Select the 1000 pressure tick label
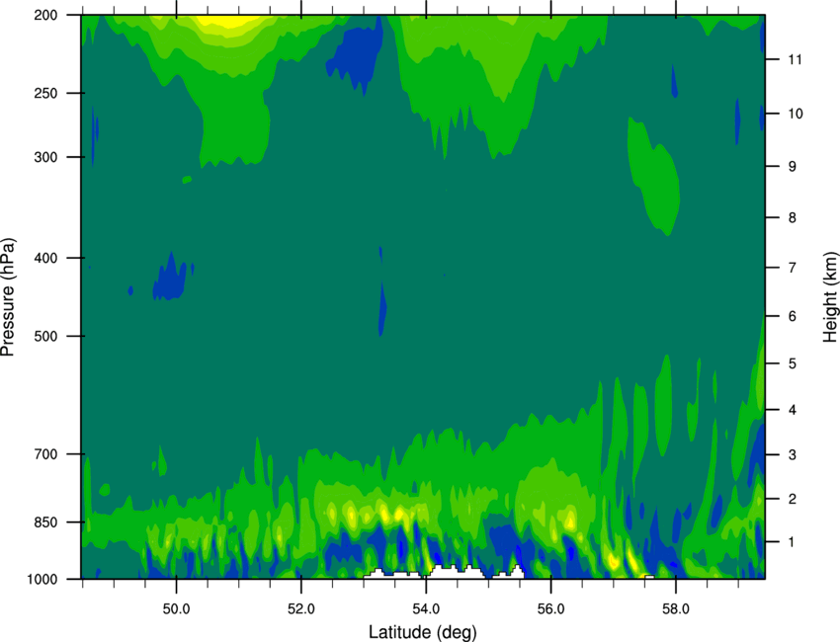This screenshot has width=840, height=642. pos(42,580)
